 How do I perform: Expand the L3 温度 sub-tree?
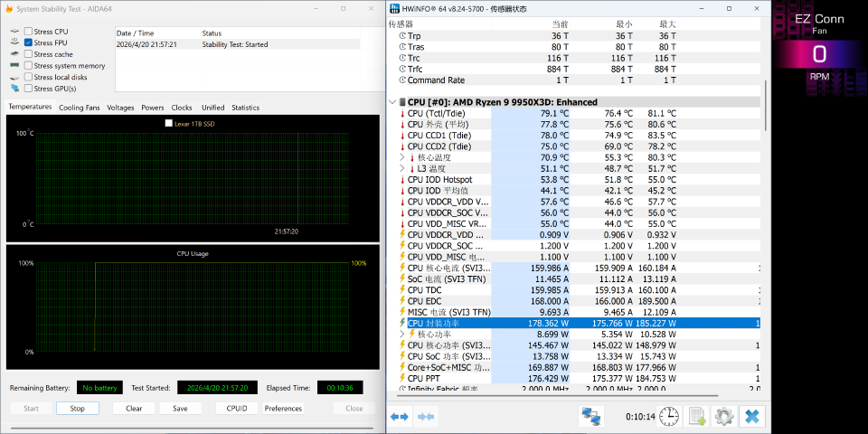point(402,169)
